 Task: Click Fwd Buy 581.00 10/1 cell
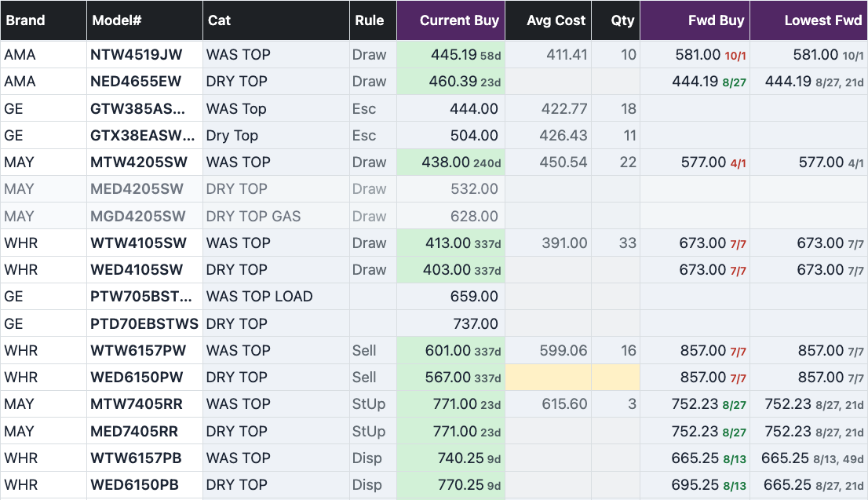(x=695, y=55)
